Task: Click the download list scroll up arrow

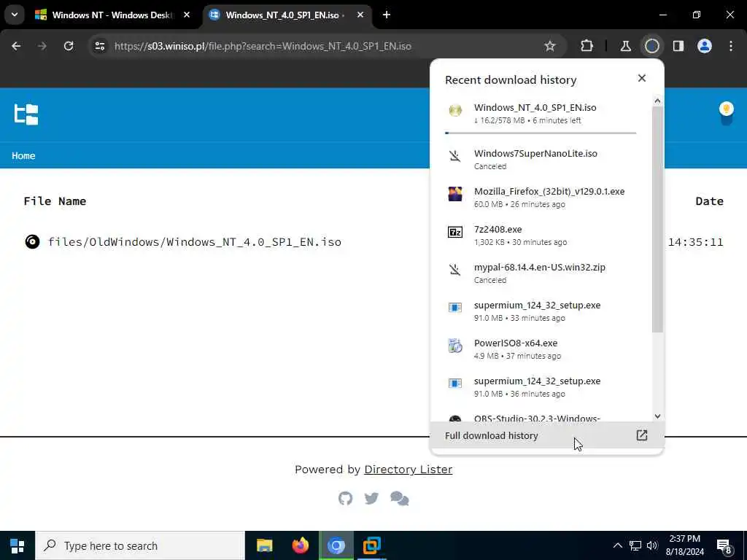Action: (x=657, y=101)
